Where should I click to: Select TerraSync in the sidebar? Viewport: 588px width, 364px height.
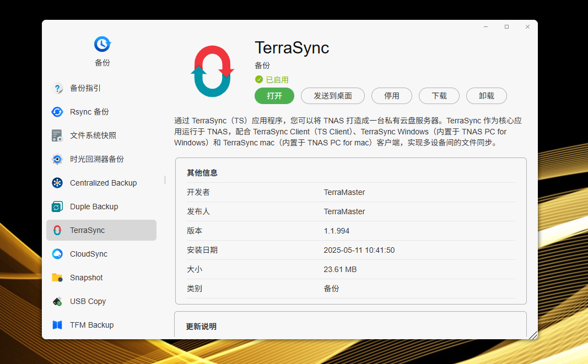point(101,230)
